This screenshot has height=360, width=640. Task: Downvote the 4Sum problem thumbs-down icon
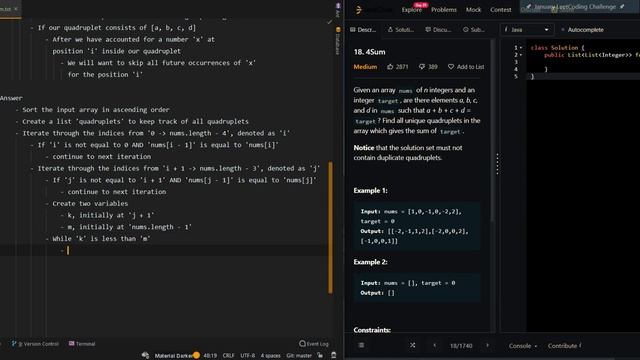[422, 67]
